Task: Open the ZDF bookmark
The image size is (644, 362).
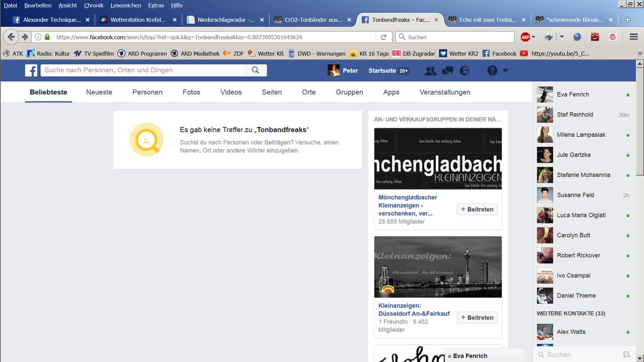Action: pyautogui.click(x=234, y=53)
